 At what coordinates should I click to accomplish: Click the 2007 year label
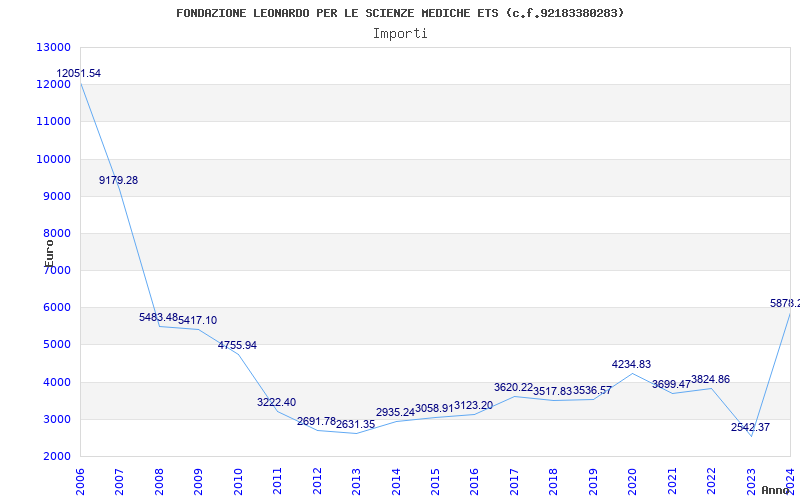[119, 482]
